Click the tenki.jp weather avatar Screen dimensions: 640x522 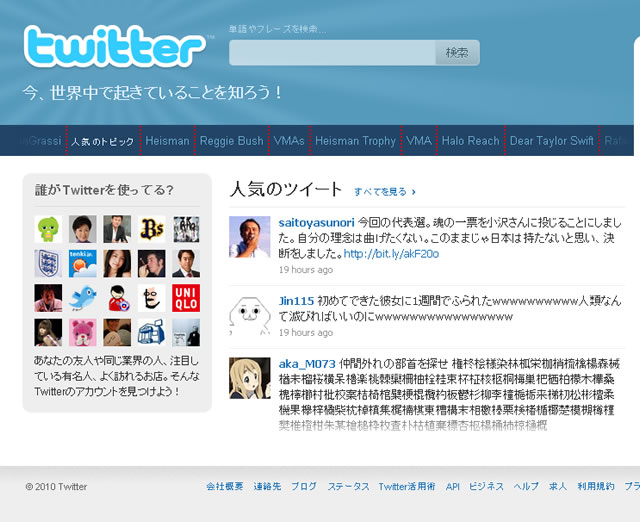point(82,264)
